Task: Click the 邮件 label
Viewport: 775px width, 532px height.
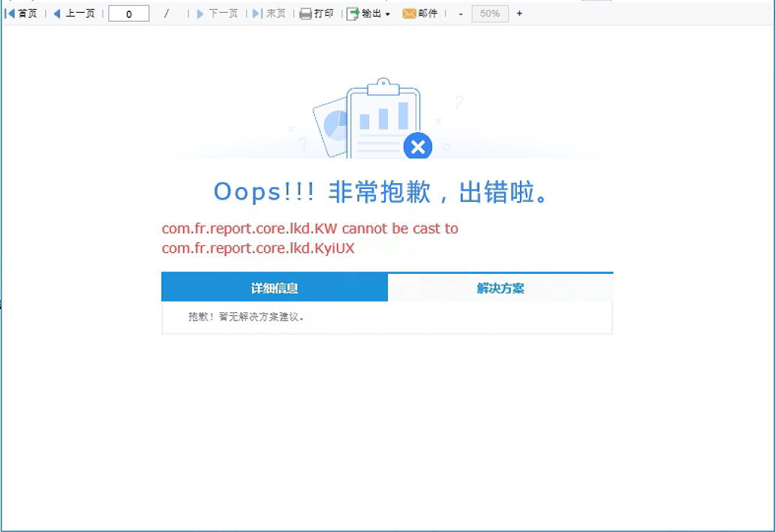Action: click(x=428, y=14)
